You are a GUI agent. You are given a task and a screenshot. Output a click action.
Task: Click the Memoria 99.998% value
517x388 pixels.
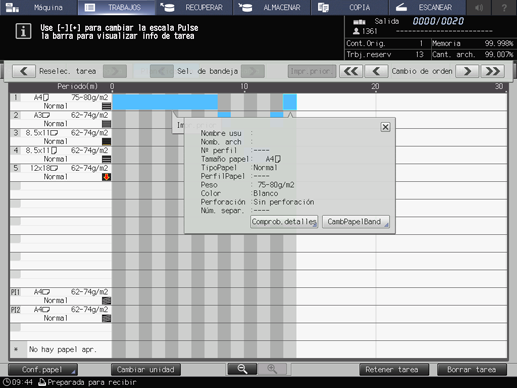[x=499, y=43]
